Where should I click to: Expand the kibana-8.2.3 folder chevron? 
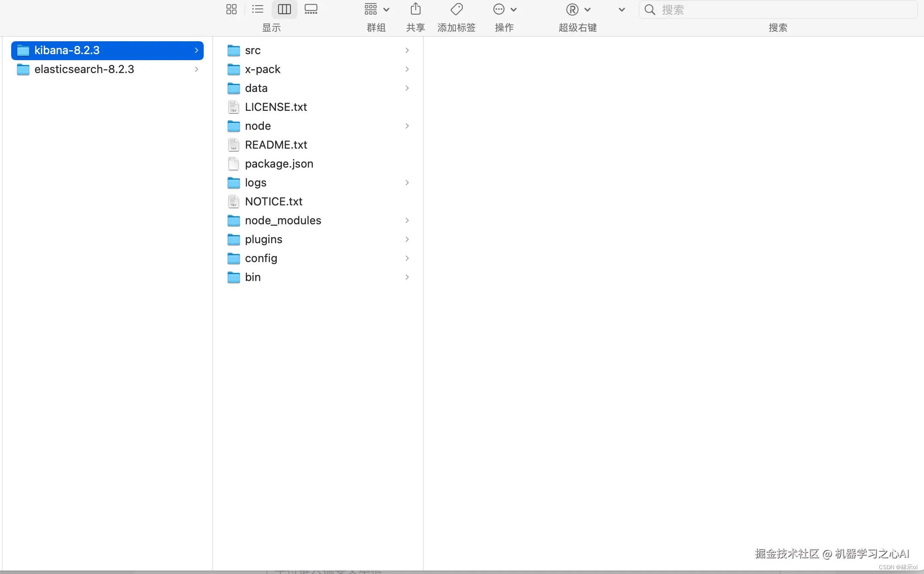pyautogui.click(x=196, y=50)
